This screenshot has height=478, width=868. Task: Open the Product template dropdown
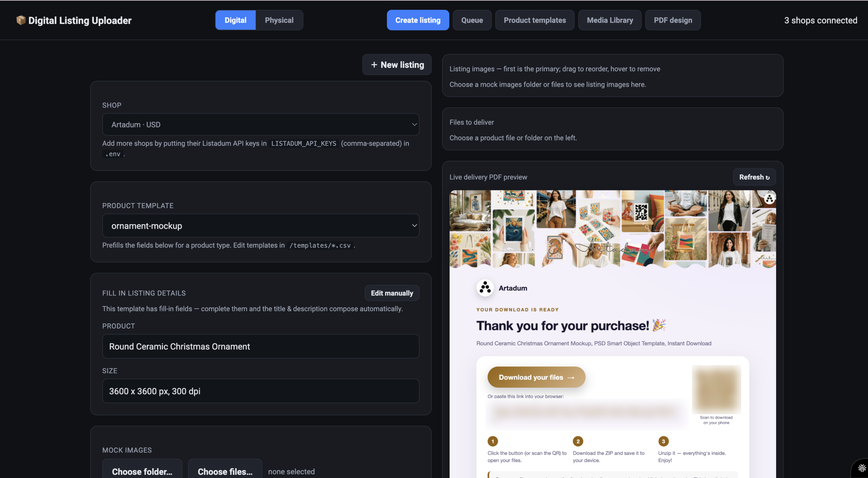(261, 226)
